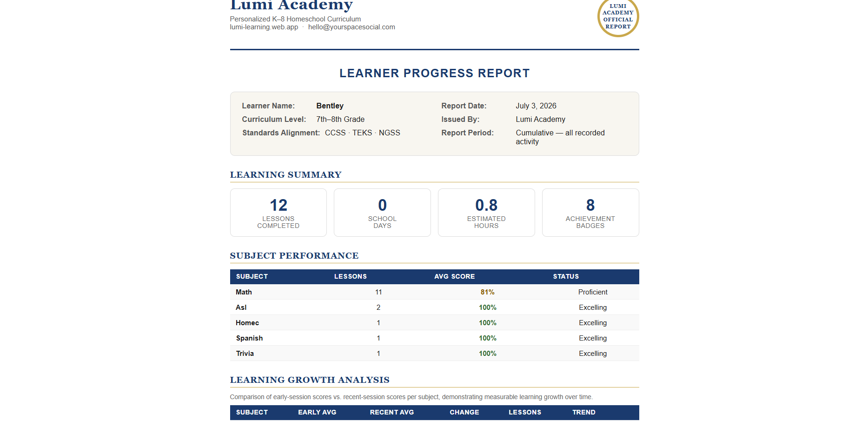Click the 8 Achievement Badges card
868x421 pixels.
click(590, 213)
